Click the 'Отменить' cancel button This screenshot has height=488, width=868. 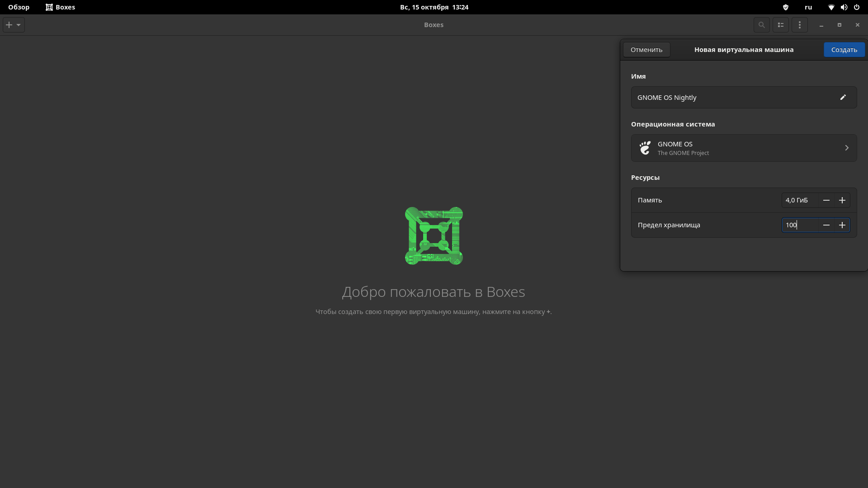point(646,49)
